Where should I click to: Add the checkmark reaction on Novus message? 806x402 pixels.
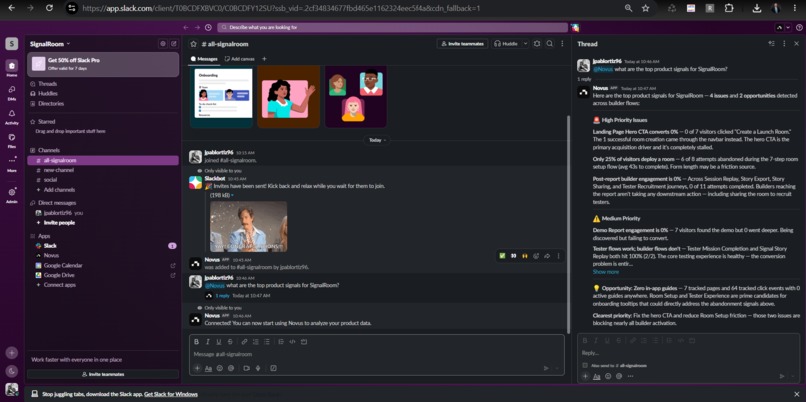[502, 255]
